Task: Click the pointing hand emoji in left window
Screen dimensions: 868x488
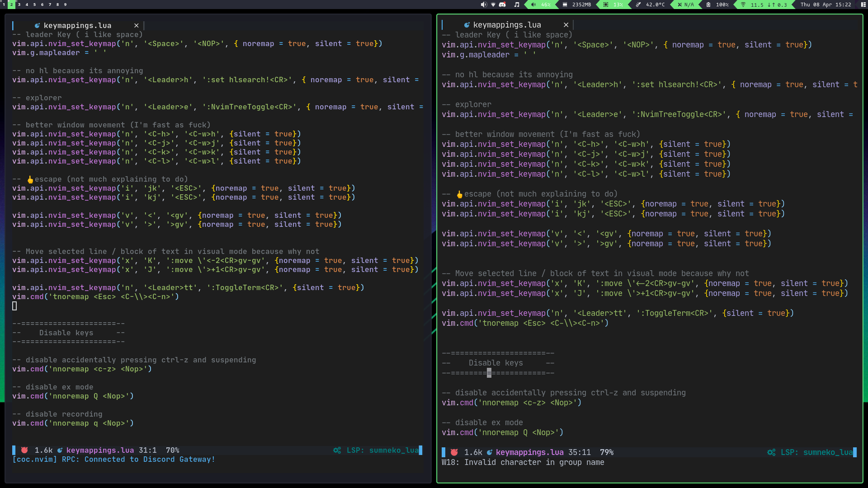Action: click(30, 179)
